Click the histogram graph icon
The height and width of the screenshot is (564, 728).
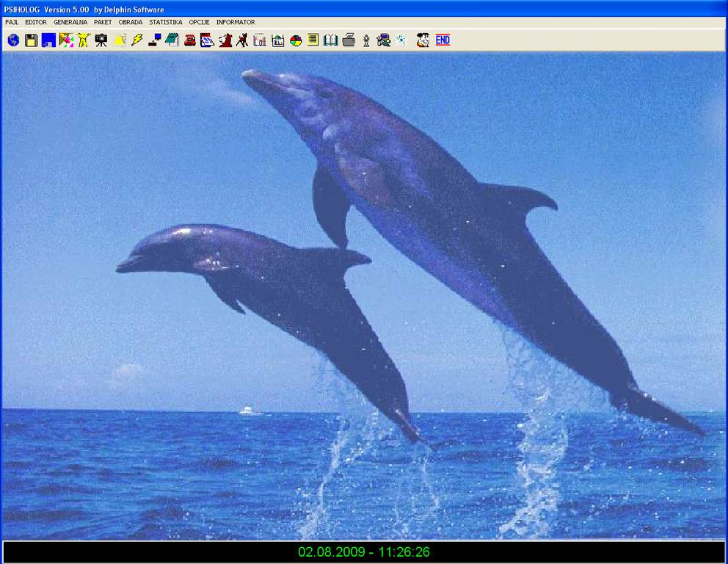[277, 40]
